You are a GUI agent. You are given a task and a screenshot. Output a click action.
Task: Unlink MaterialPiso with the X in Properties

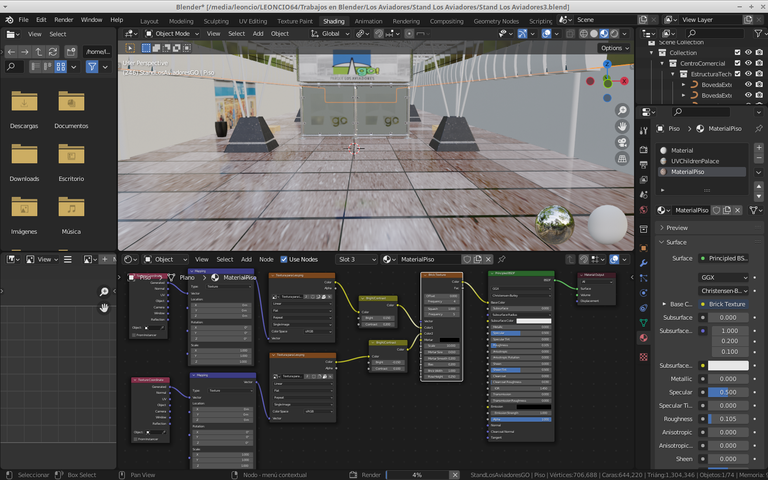tap(738, 210)
